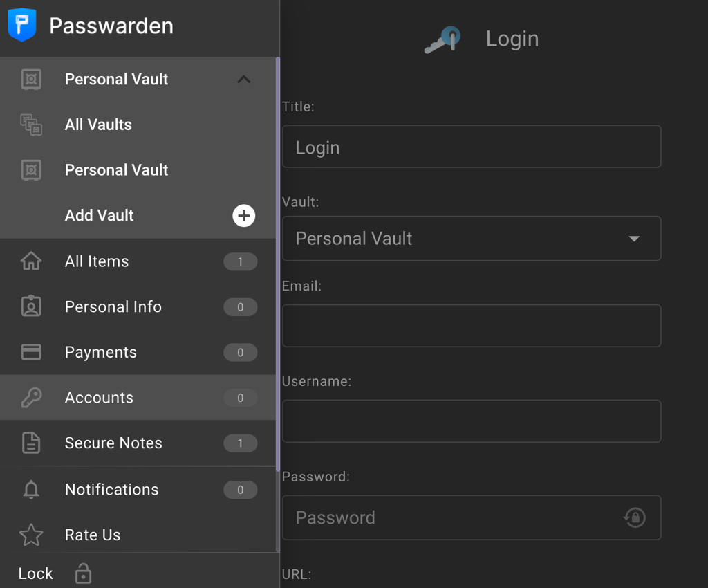The width and height of the screenshot is (708, 588).
Task: Click the safe icon beside the second Personal Vault
Action: [x=31, y=170]
